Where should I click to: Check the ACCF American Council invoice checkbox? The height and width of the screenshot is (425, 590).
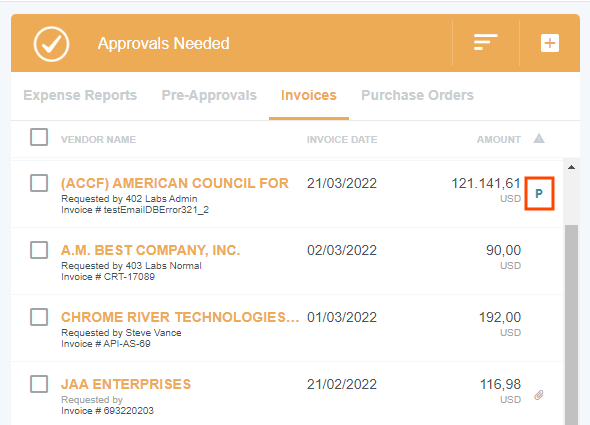39,183
